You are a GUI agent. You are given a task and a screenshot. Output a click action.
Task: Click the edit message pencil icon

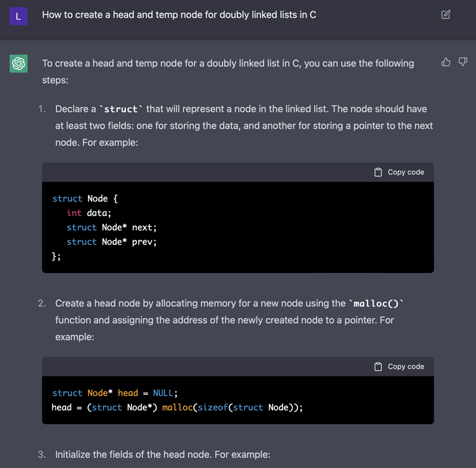point(446,15)
